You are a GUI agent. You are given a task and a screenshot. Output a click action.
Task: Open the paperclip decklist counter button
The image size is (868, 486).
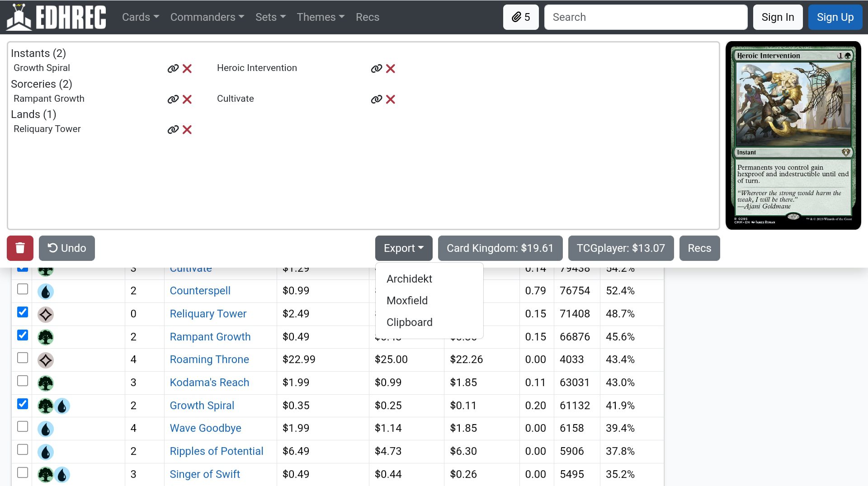click(521, 17)
